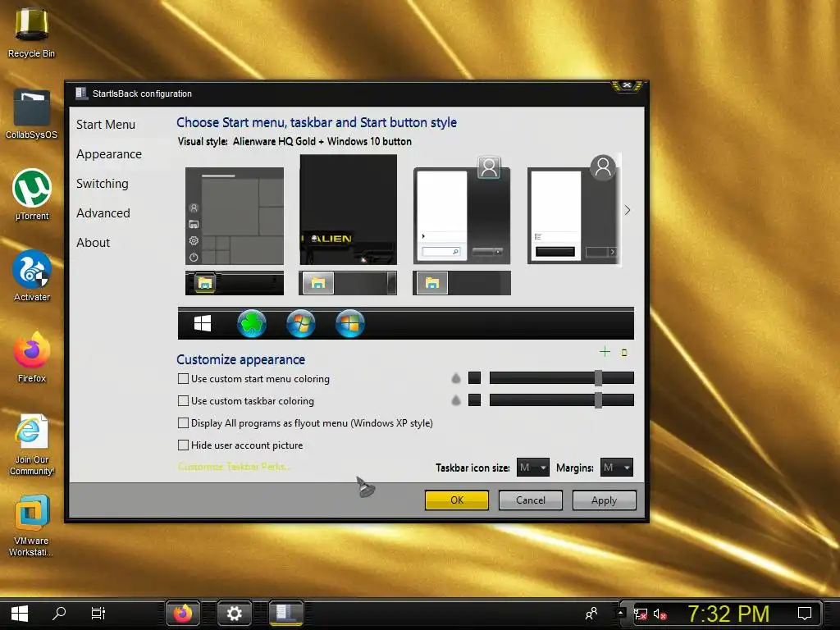Show next visual styles with right chevron
Viewport: 840px width, 630px height.
coord(628,210)
